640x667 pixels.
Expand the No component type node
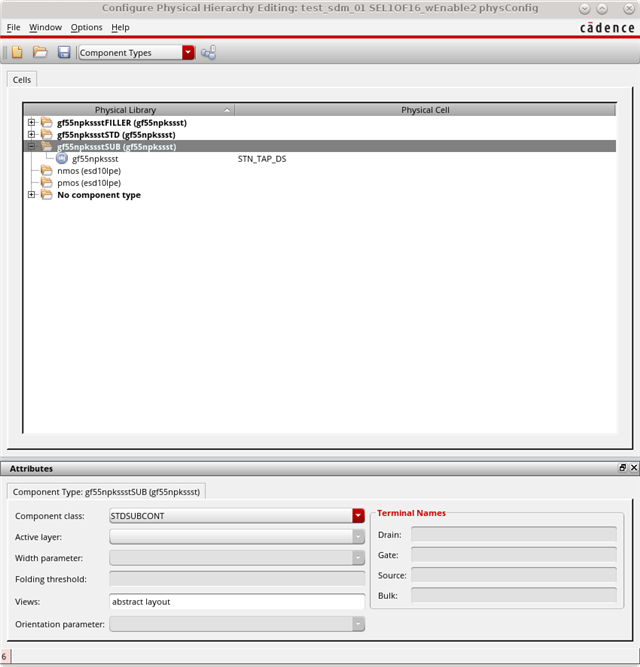point(32,195)
